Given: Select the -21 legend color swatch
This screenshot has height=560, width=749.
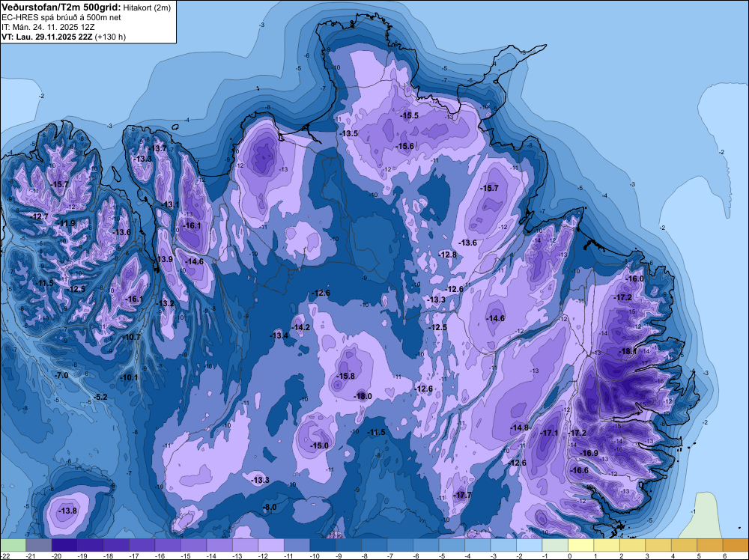Looking at the screenshot, I should click(x=39, y=545).
